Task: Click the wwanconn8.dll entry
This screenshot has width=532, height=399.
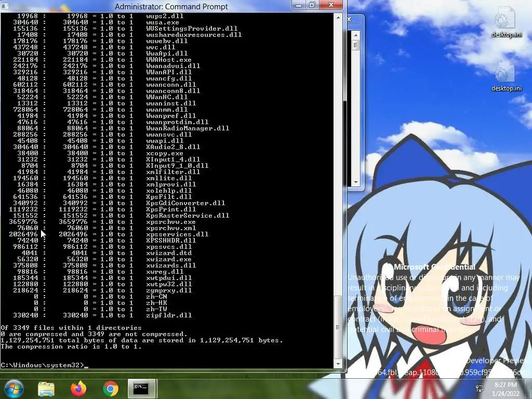Action: pyautogui.click(x=173, y=91)
